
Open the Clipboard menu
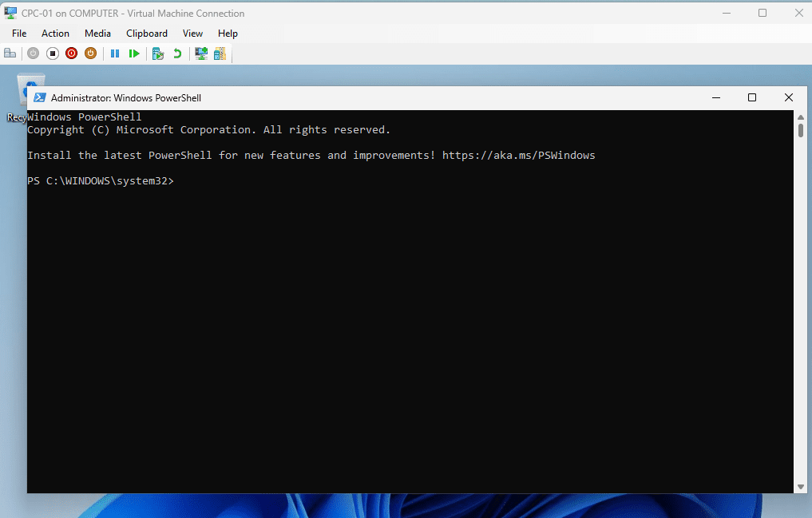pos(146,33)
